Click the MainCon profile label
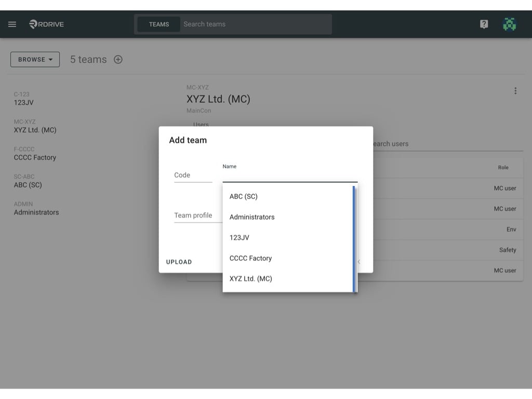The width and height of the screenshot is (532, 399). coord(199,111)
